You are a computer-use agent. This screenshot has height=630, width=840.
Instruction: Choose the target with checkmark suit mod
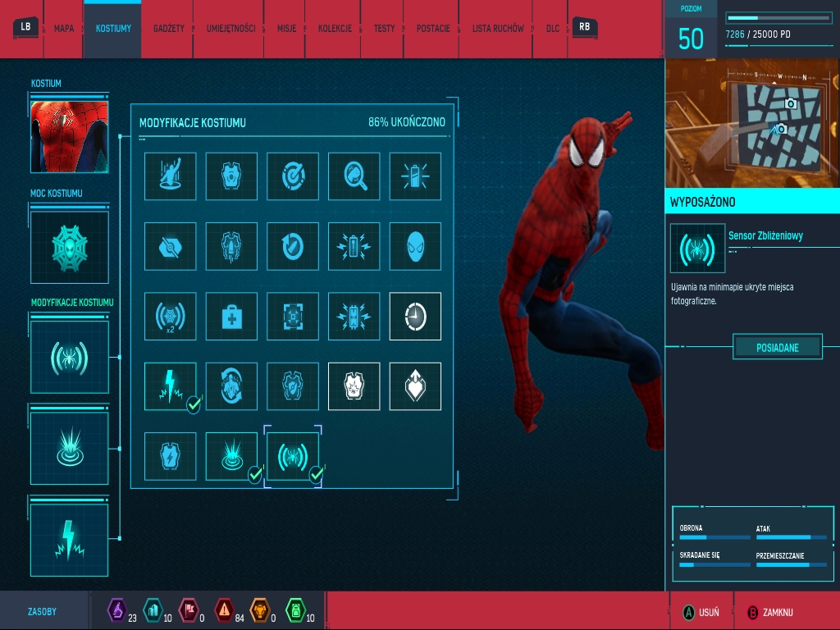point(293,176)
